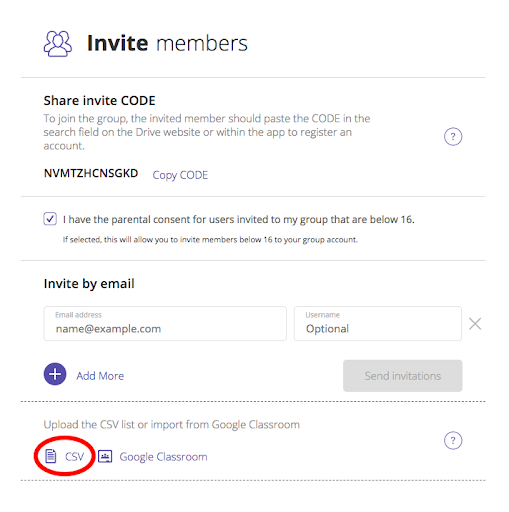This screenshot has width=509, height=512.
Task: Focus the Email address input field
Action: [x=165, y=324]
